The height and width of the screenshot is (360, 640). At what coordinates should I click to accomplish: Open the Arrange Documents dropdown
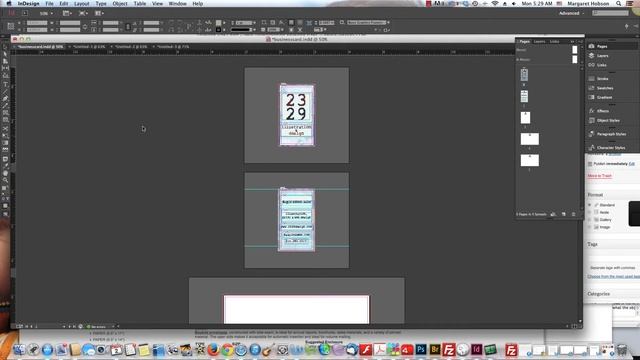tap(99, 13)
